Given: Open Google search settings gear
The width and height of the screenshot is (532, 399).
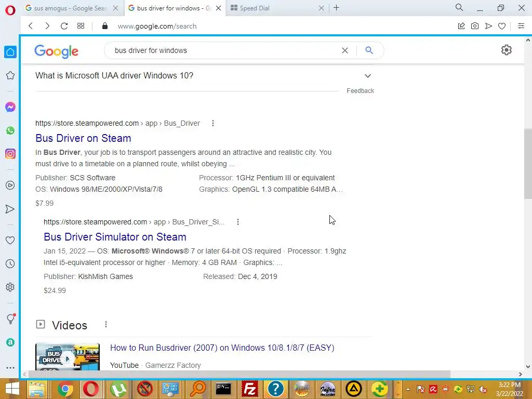Looking at the screenshot, I should pyautogui.click(x=506, y=50).
